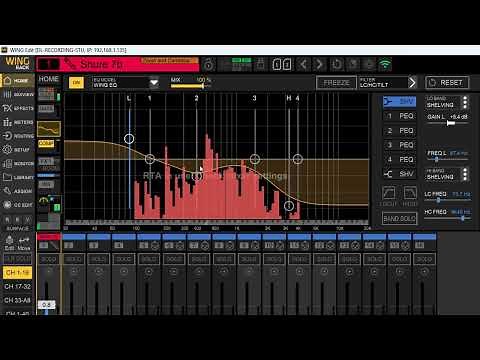The width and height of the screenshot is (480, 360).
Task: Switch to CH 1-16 layer
Action: coord(17,273)
